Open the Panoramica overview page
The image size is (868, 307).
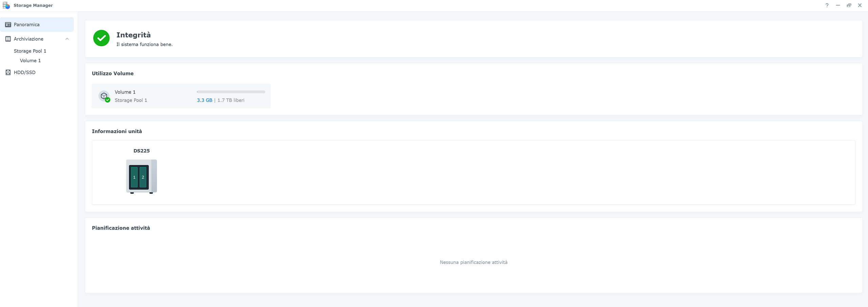click(x=37, y=24)
